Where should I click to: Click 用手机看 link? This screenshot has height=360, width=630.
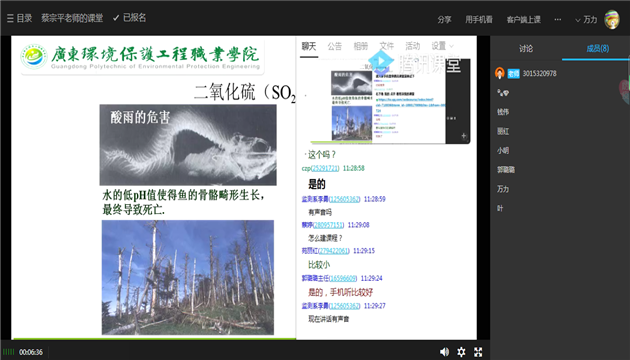click(479, 19)
